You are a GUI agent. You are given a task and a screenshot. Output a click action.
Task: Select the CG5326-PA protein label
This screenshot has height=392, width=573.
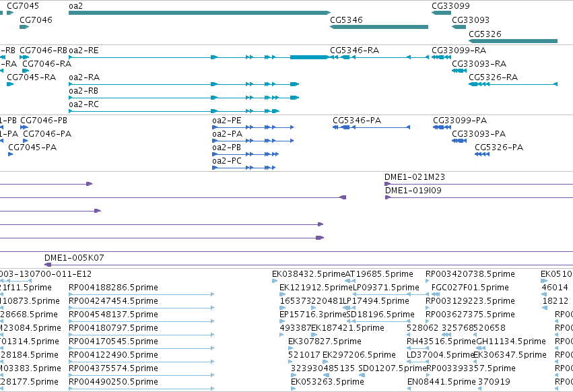pyautogui.click(x=499, y=148)
